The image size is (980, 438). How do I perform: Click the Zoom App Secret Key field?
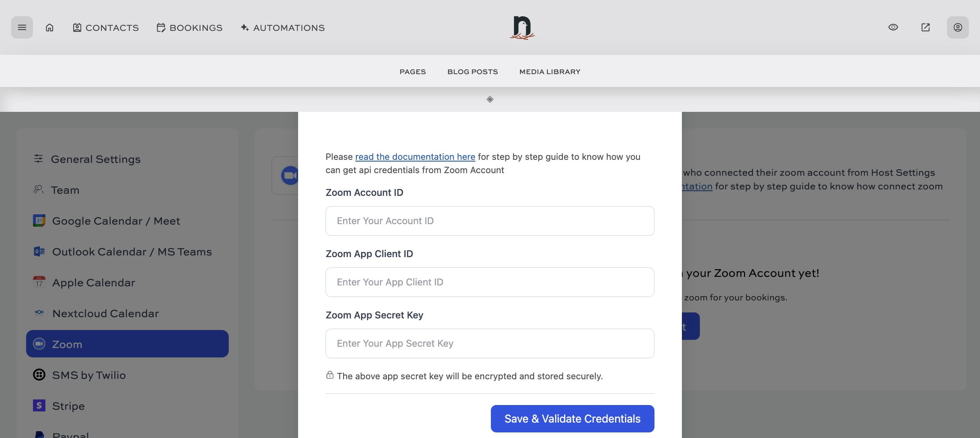click(x=490, y=343)
